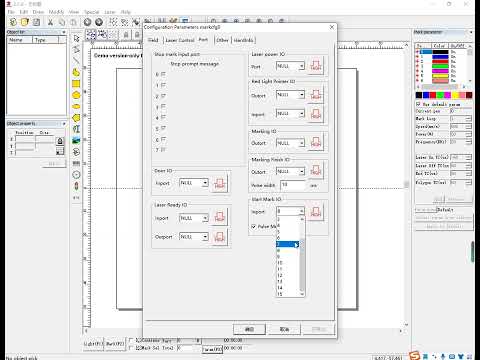
Task: Click the Cut scissors icon
Action: click(50, 22)
